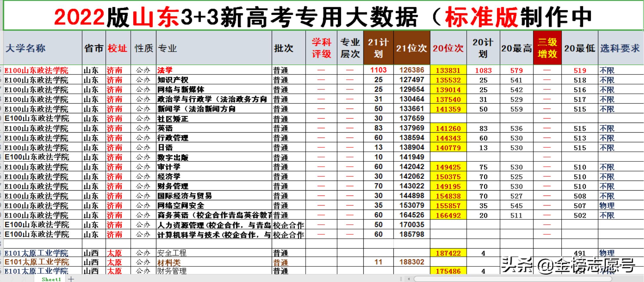
Task: Click the yellow highlighted cell showing 133831
Action: pos(448,71)
